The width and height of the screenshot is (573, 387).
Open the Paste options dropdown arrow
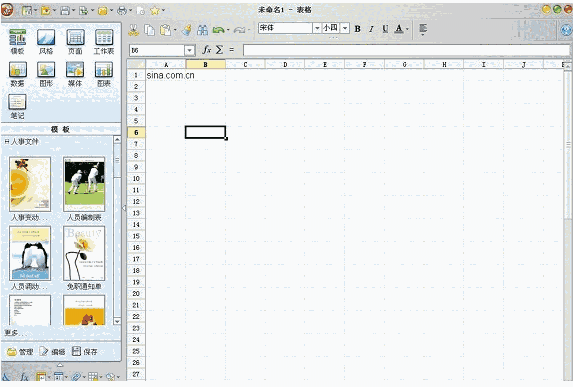click(x=175, y=30)
